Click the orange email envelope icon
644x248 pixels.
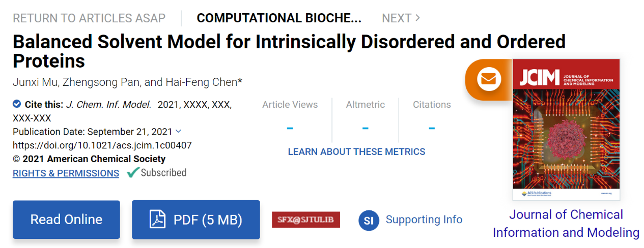tap(488, 79)
